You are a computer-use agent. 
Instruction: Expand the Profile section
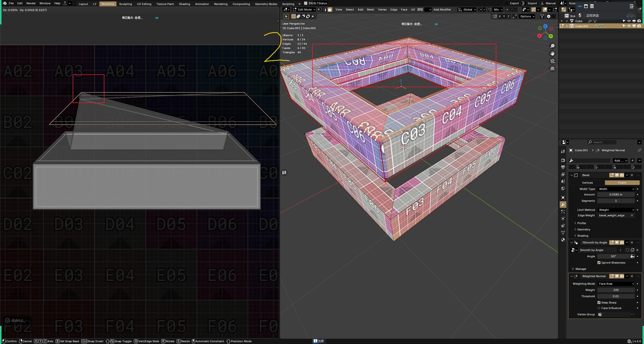click(x=580, y=223)
